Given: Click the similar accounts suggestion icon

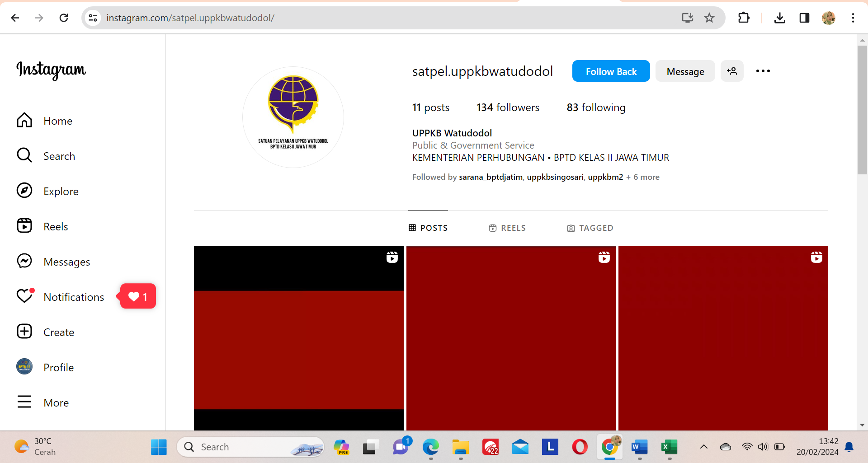Looking at the screenshot, I should pyautogui.click(x=731, y=71).
